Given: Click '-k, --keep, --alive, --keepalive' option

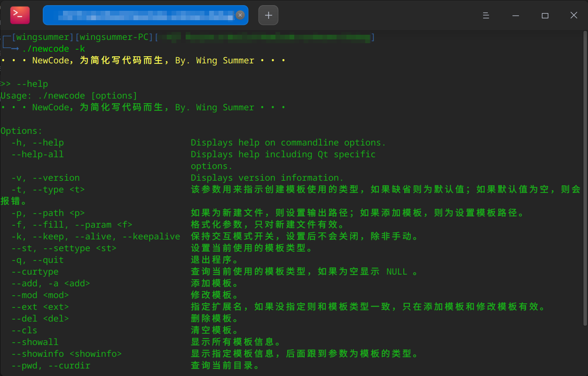Looking at the screenshot, I should (96, 237).
